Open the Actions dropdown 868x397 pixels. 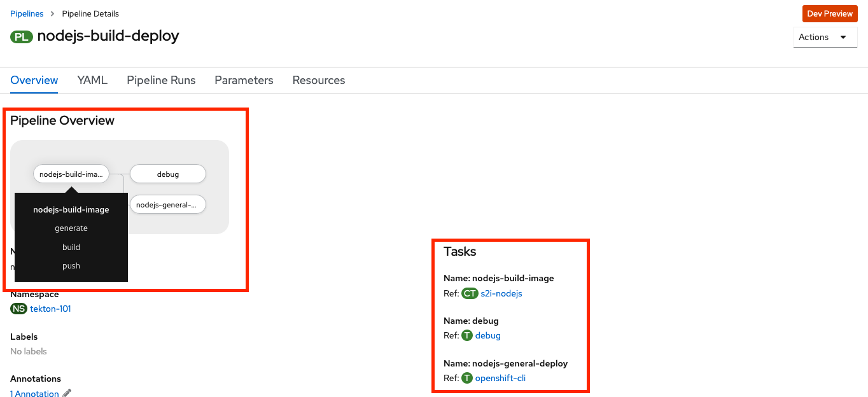pyautogui.click(x=825, y=37)
